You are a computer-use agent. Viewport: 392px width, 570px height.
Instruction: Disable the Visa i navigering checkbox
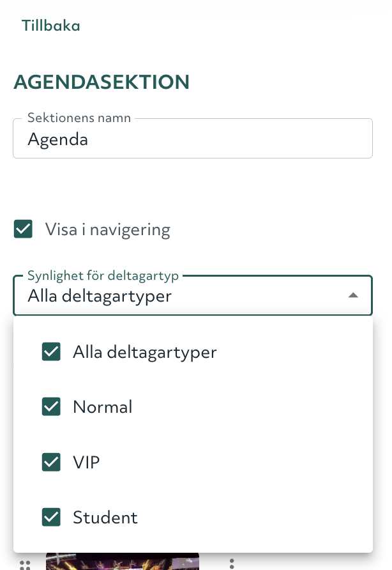(24, 229)
